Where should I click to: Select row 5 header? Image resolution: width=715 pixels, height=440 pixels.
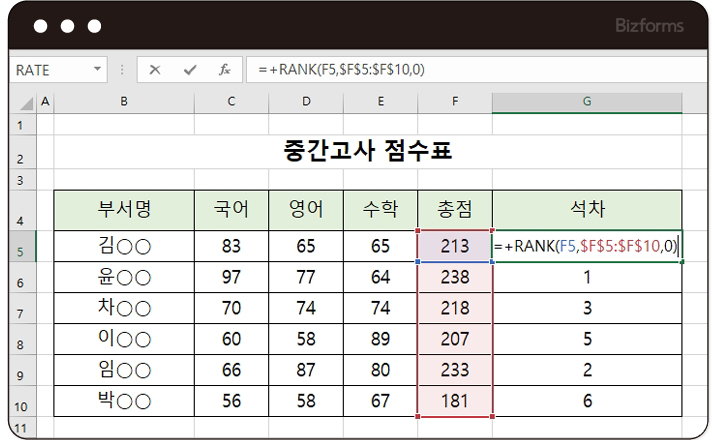20,247
